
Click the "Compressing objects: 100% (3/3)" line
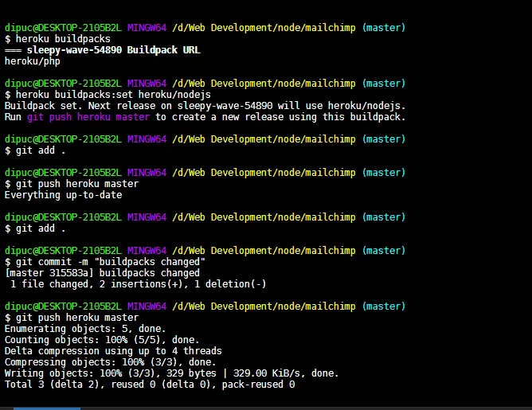click(x=110, y=362)
